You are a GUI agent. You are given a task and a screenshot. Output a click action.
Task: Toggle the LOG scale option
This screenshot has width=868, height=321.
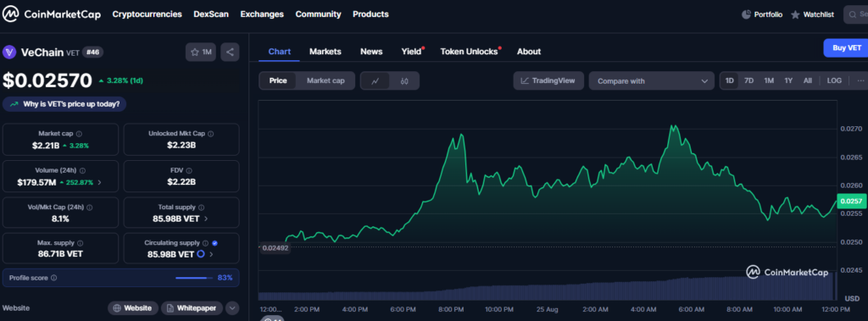tap(834, 80)
